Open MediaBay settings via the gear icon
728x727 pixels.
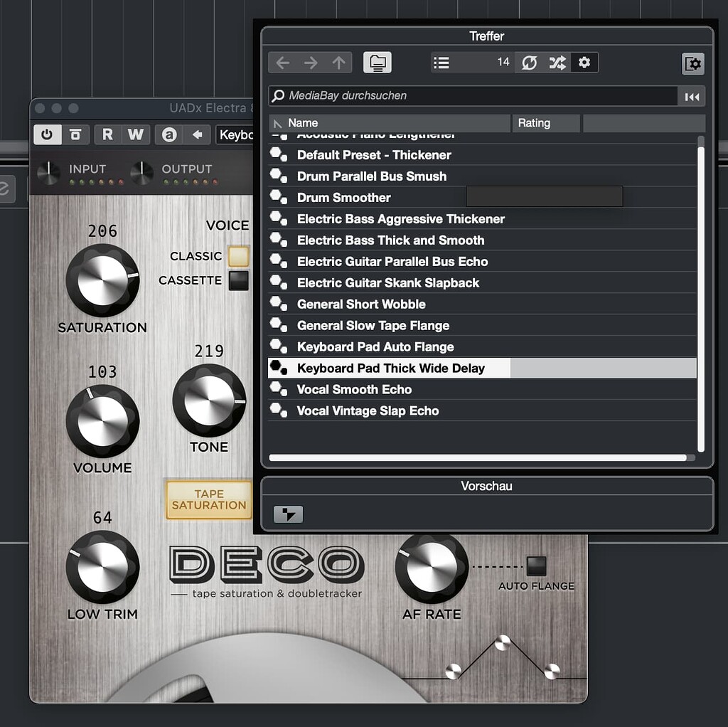(x=584, y=63)
